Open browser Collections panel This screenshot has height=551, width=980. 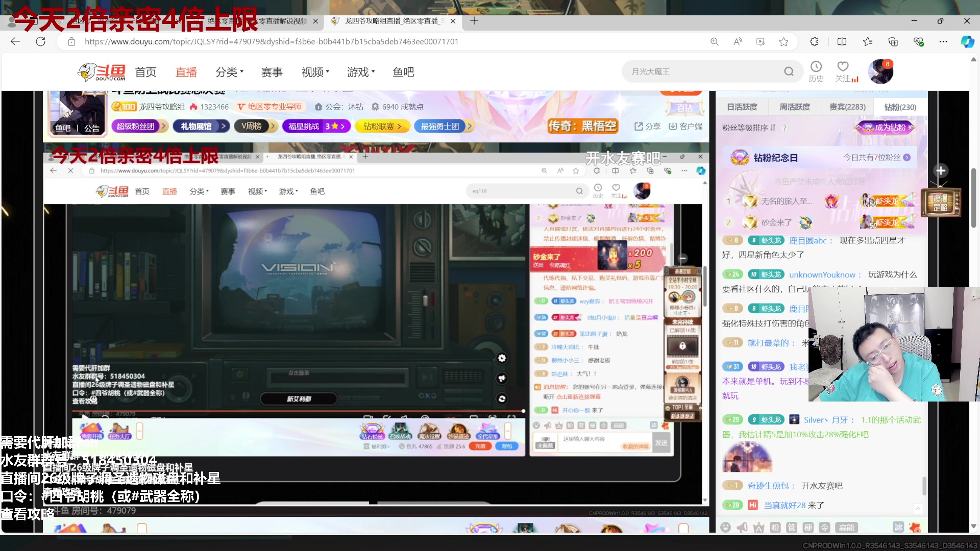tap(893, 42)
